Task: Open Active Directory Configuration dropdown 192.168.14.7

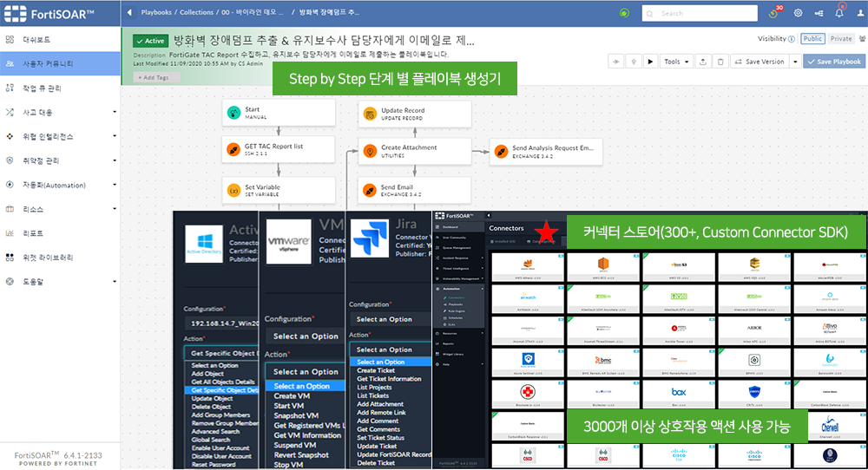Action: [x=221, y=323]
